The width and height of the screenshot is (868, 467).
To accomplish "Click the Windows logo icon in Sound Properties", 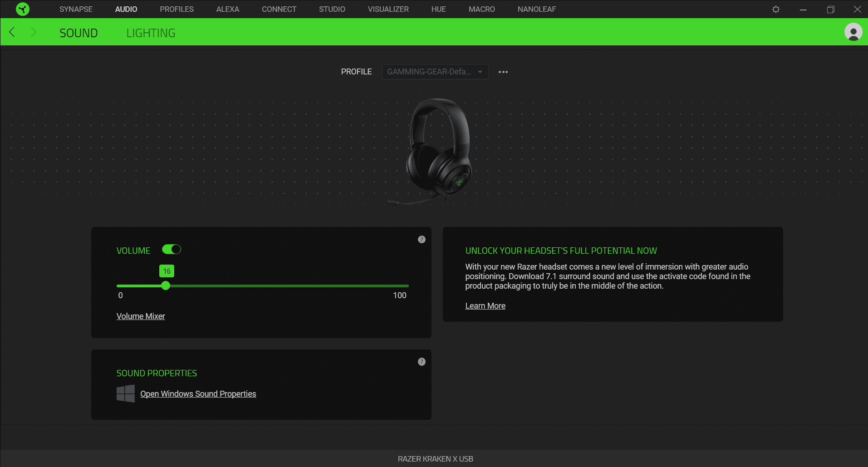I will click(126, 393).
